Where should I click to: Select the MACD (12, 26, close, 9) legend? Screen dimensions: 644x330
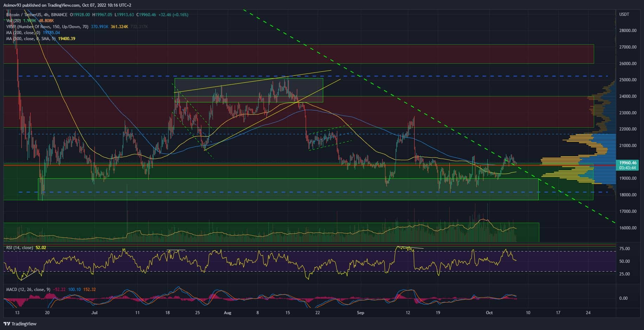(x=28, y=290)
